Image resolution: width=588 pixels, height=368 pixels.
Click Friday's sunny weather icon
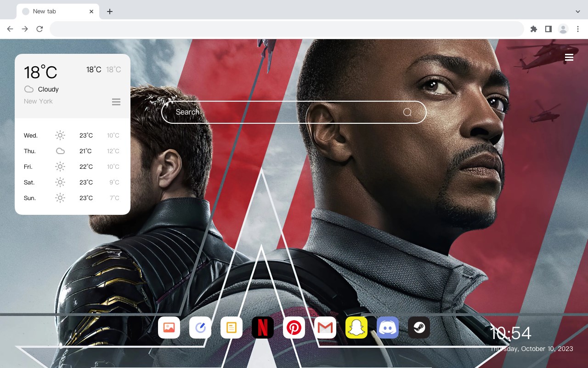(x=60, y=167)
